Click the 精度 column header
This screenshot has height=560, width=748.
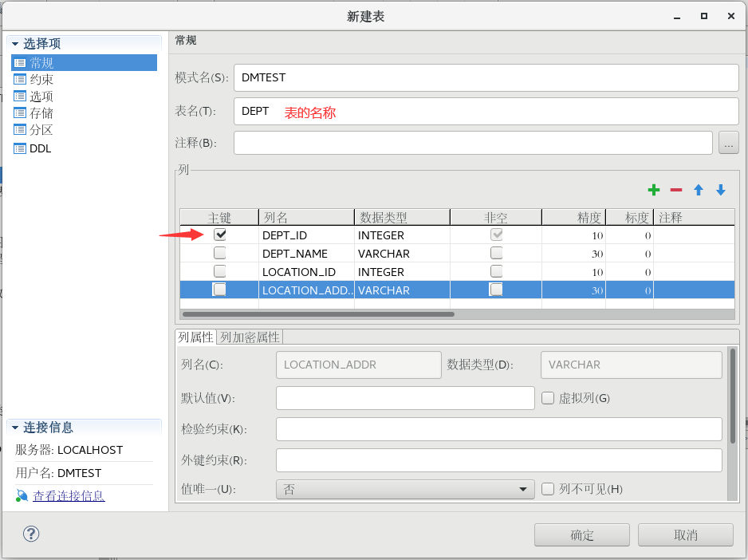pyautogui.click(x=574, y=218)
